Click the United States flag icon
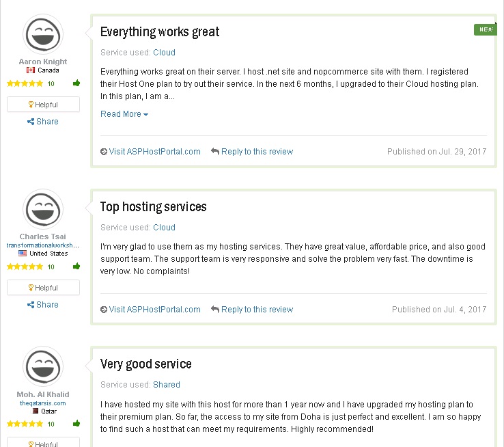The height and width of the screenshot is (447, 504). (x=23, y=253)
